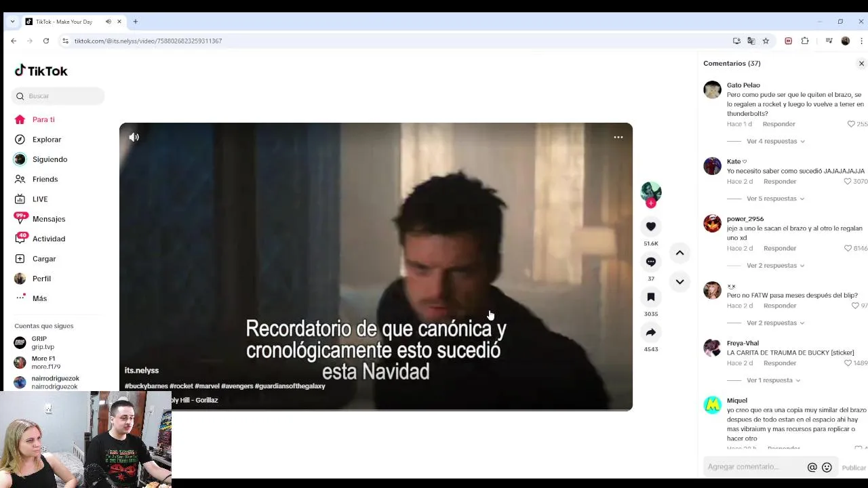Open a new browser tab

tap(135, 22)
